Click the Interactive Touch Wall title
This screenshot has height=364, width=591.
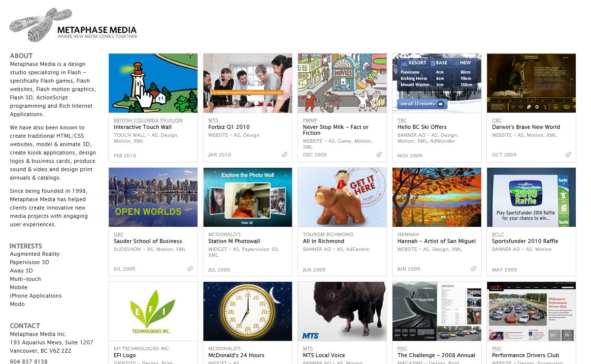point(143,127)
